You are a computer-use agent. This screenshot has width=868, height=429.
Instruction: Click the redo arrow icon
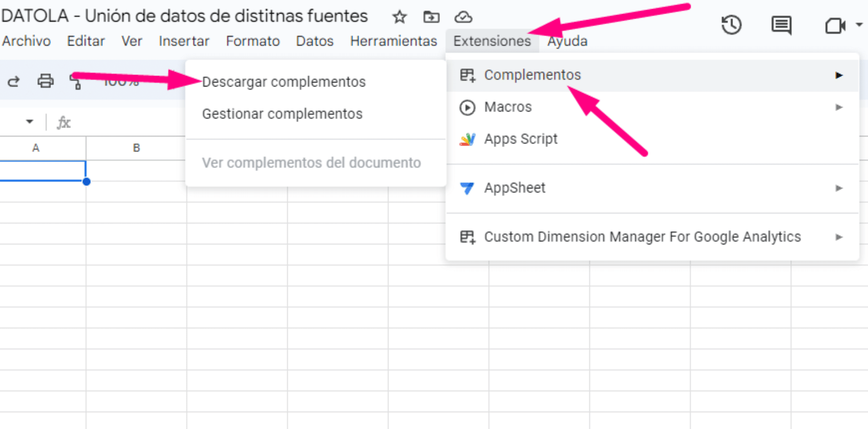point(13,81)
